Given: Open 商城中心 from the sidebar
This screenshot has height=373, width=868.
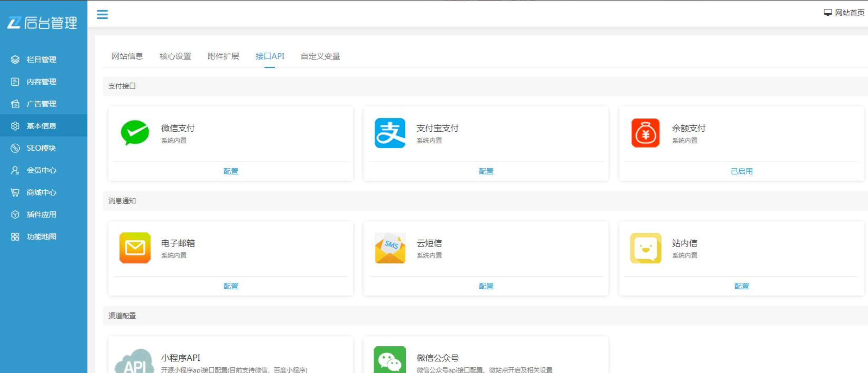Looking at the screenshot, I should click(x=44, y=192).
